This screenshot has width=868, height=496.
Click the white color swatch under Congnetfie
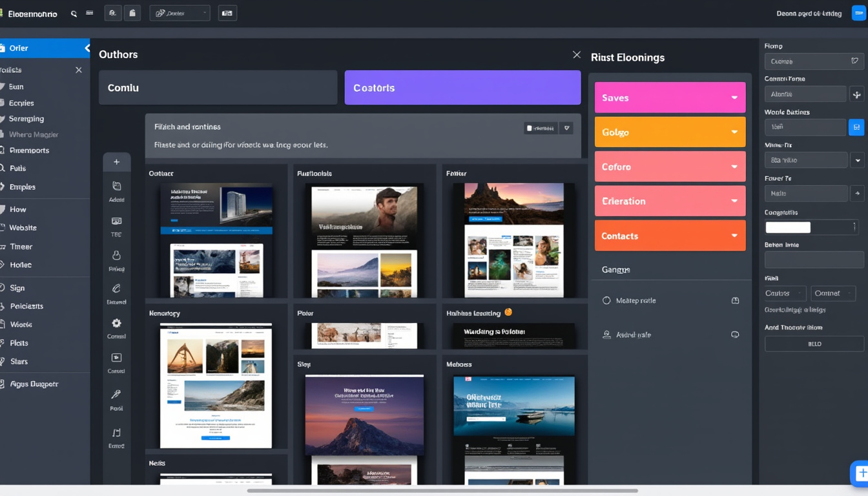click(x=787, y=227)
